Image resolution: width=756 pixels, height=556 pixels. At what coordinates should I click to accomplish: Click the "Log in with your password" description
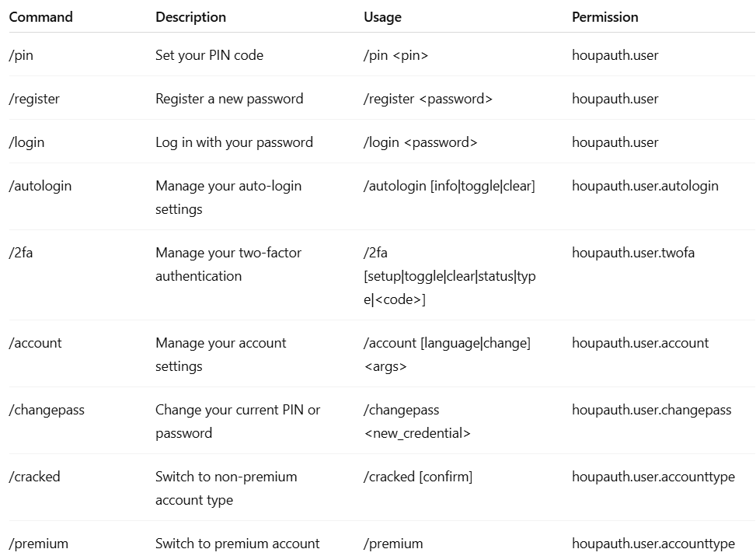234,142
